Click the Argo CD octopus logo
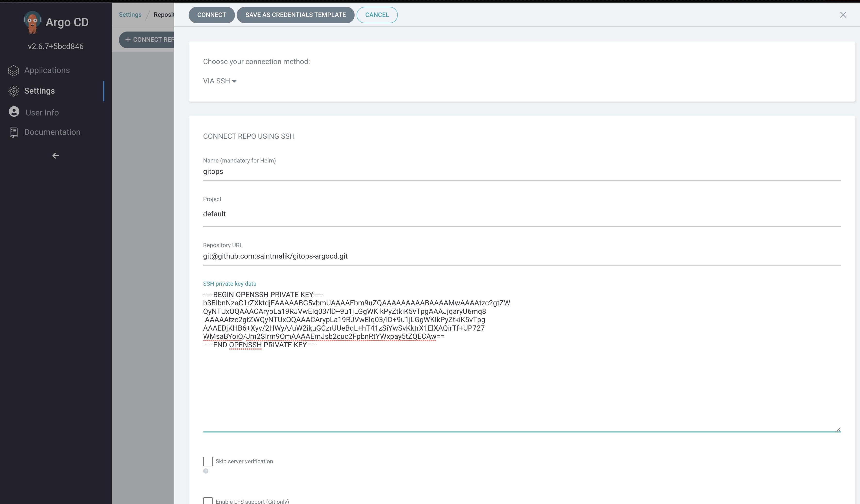Viewport: 860px width, 504px height. 33,22
